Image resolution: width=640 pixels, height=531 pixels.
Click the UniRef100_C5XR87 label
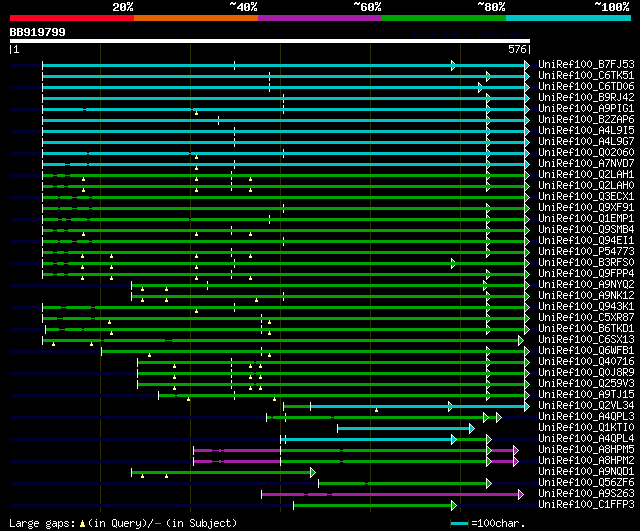(586, 318)
